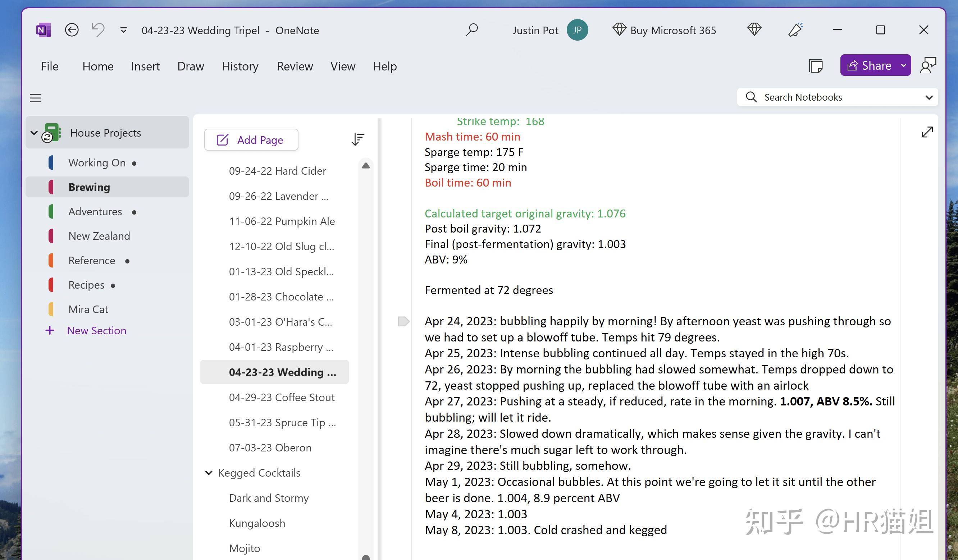
Task: Click the Buy Microsoft 365 button
Action: pos(664,30)
